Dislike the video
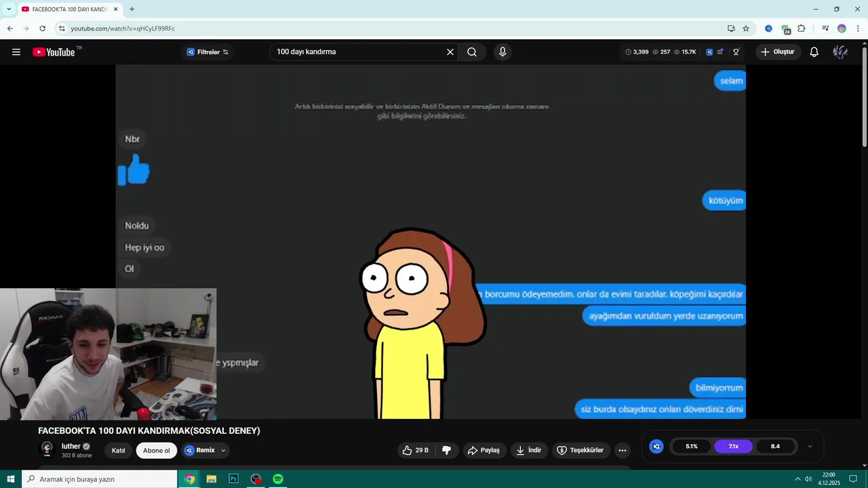Screen dimensions: 868x488 coord(446,450)
